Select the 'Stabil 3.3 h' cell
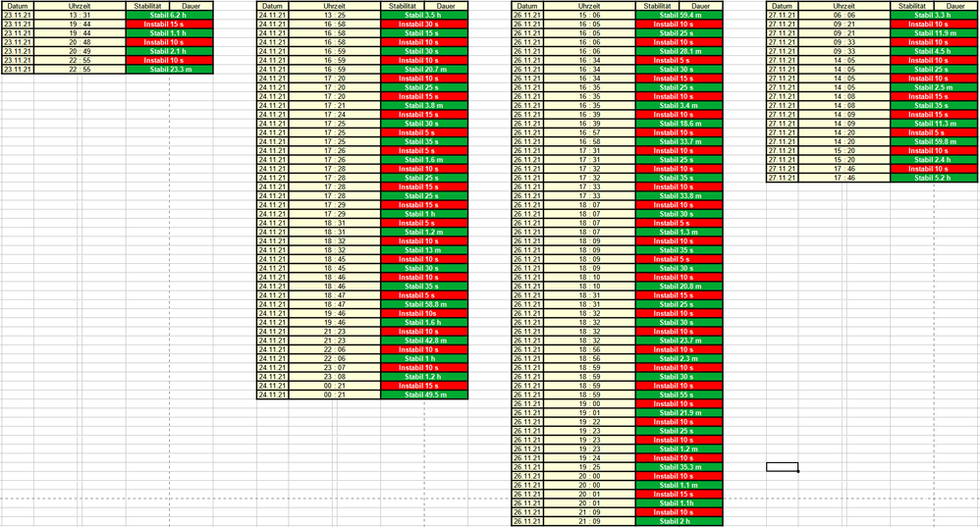980x527 pixels. (x=935, y=15)
